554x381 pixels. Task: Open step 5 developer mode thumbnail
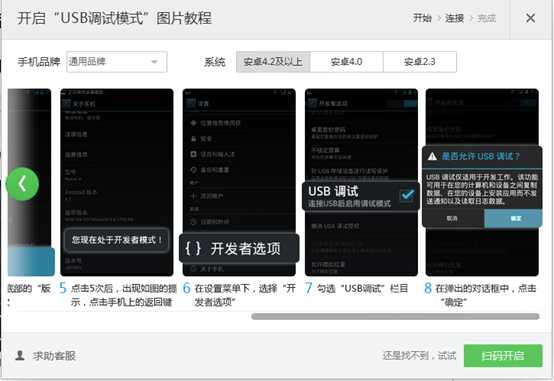[117, 182]
